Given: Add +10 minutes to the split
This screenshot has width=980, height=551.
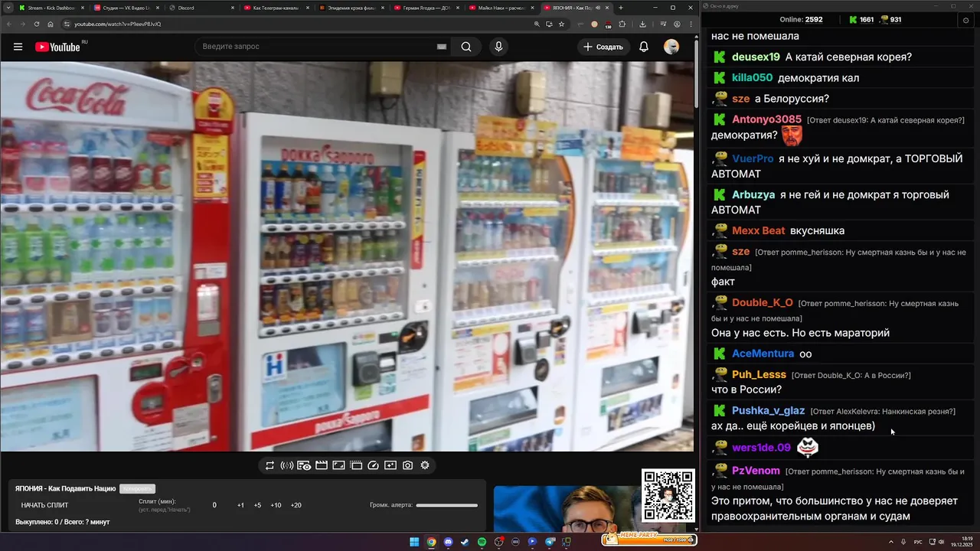Looking at the screenshot, I should tap(276, 505).
